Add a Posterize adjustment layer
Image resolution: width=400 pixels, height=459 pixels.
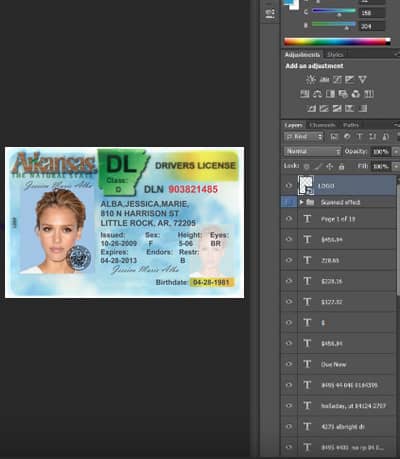pyautogui.click(x=324, y=108)
